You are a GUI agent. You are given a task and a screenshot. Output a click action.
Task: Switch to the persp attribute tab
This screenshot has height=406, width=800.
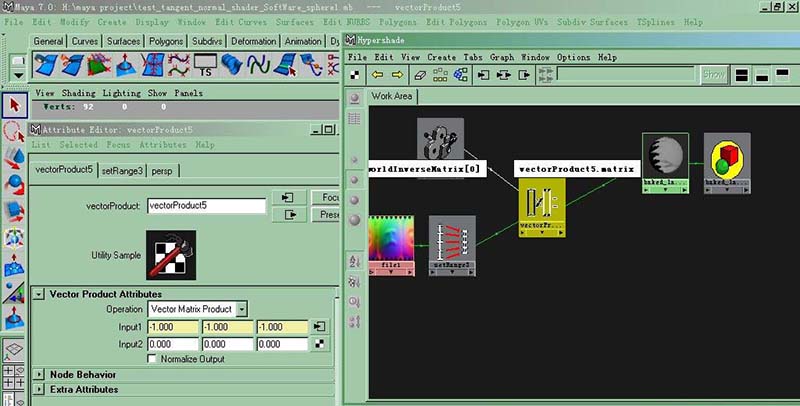click(x=162, y=171)
